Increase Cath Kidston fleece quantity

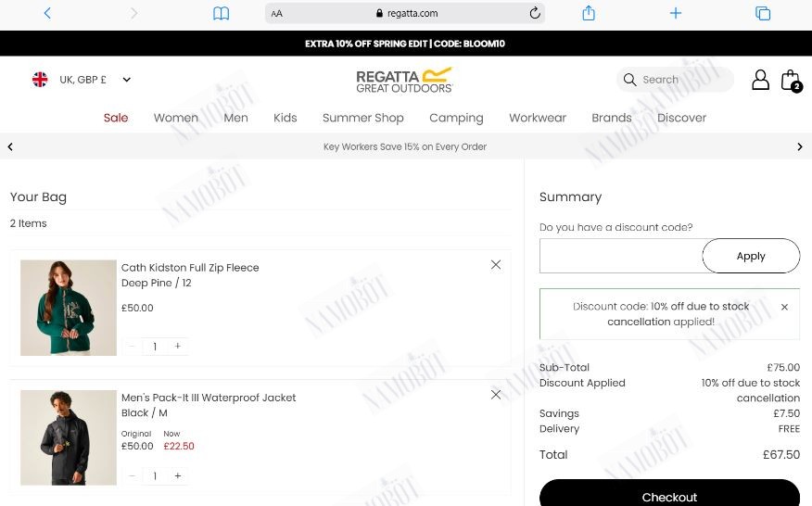[x=178, y=346]
